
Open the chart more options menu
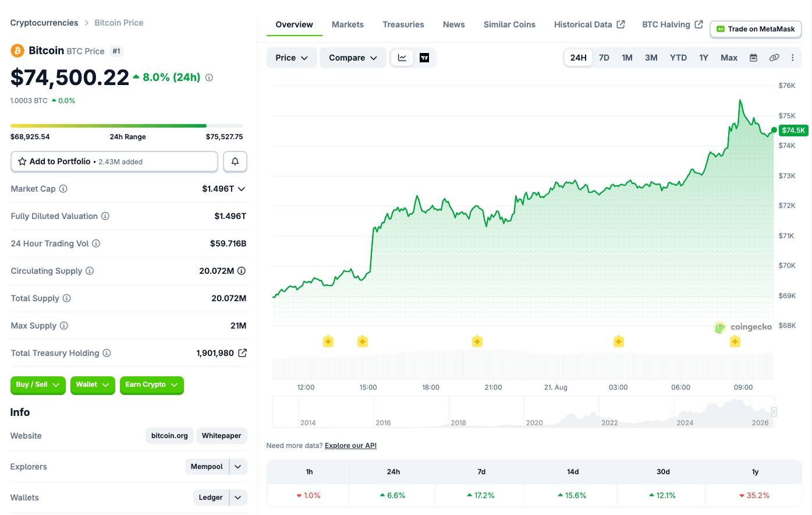pos(792,58)
